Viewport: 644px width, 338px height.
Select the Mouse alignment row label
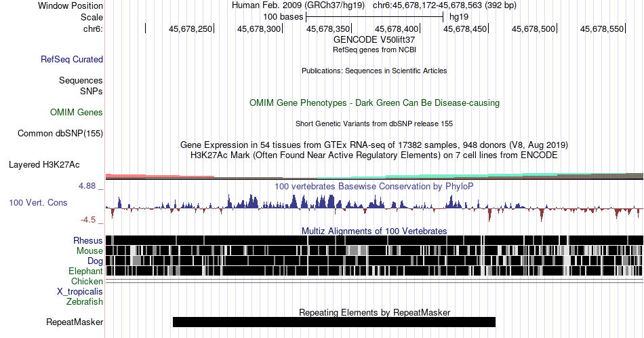(x=89, y=251)
